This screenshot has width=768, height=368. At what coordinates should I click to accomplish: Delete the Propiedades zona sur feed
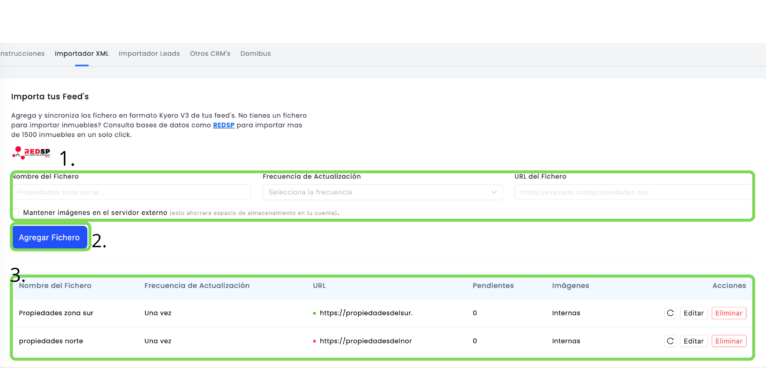point(729,313)
